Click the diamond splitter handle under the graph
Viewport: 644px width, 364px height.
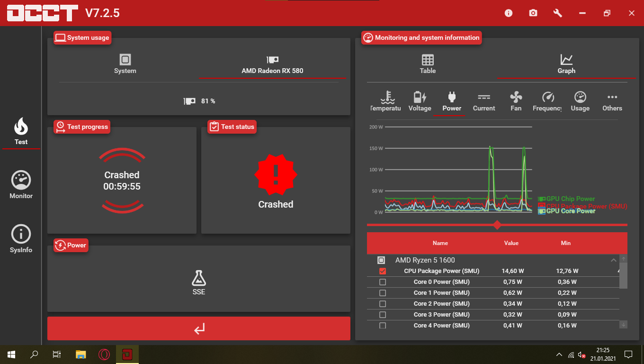click(x=497, y=225)
